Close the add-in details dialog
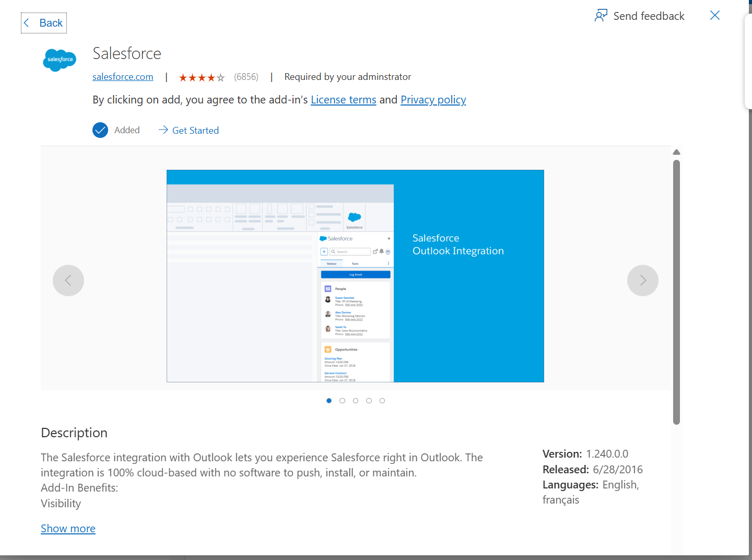The width and height of the screenshot is (752, 560). (x=715, y=16)
